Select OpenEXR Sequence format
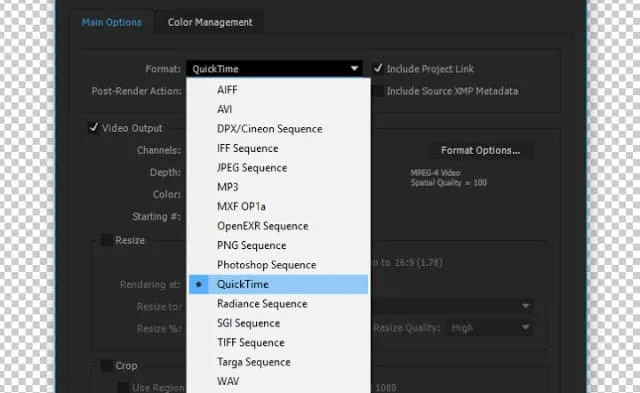Viewport: 640px width, 393px height. pyautogui.click(x=278, y=226)
